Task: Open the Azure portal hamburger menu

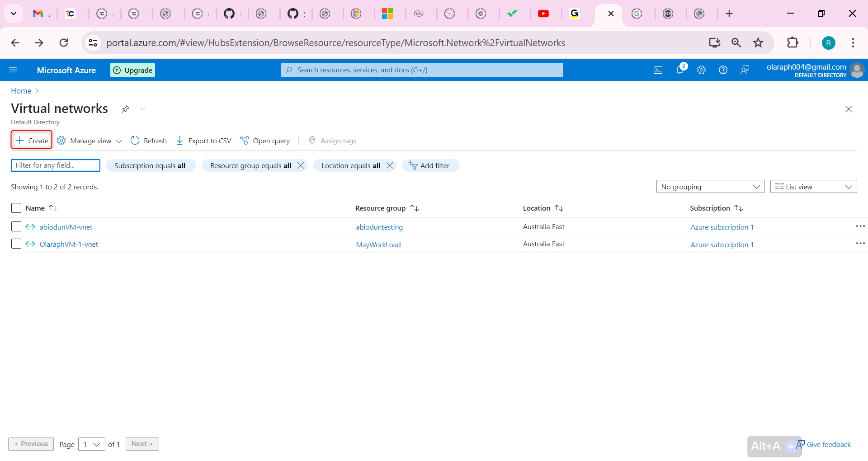Action: (x=13, y=70)
